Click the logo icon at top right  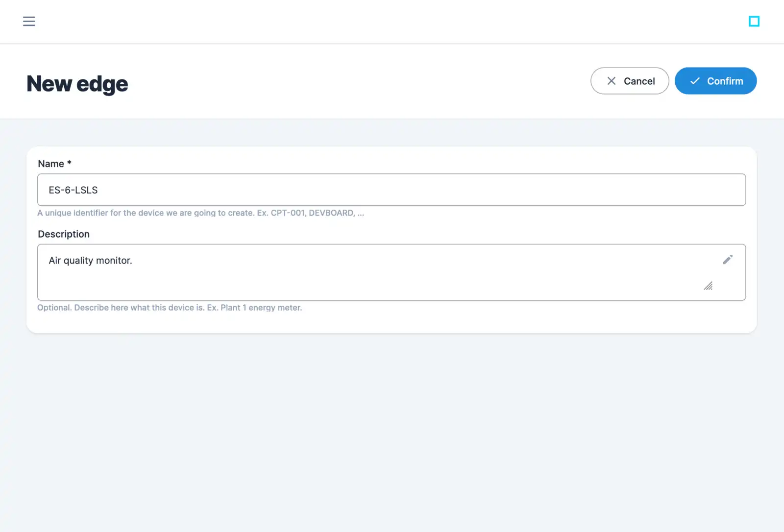[754, 21]
